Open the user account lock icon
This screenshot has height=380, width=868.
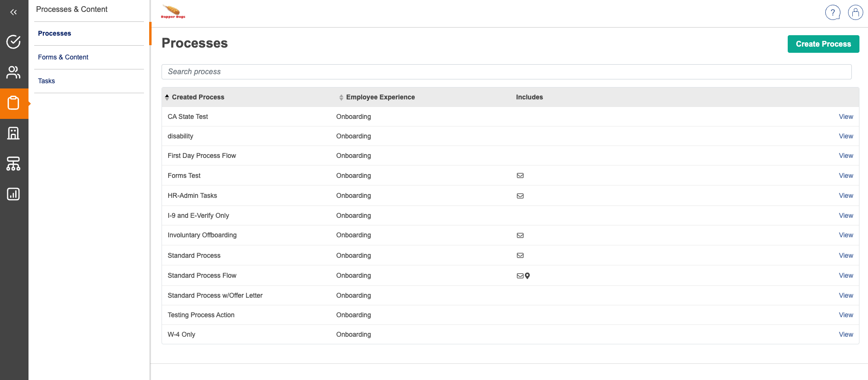(x=855, y=12)
